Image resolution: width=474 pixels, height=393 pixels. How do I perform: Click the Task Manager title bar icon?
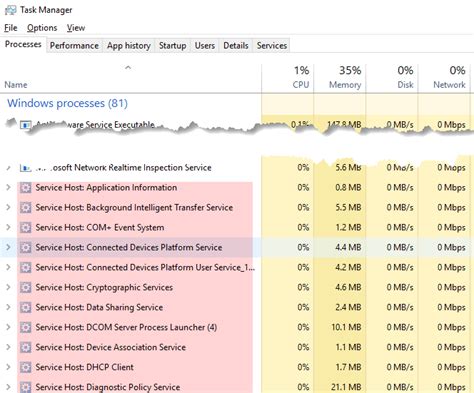(x=10, y=10)
